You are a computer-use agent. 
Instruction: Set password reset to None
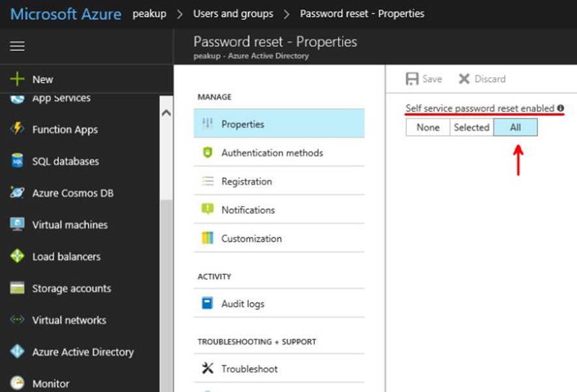[x=428, y=127]
